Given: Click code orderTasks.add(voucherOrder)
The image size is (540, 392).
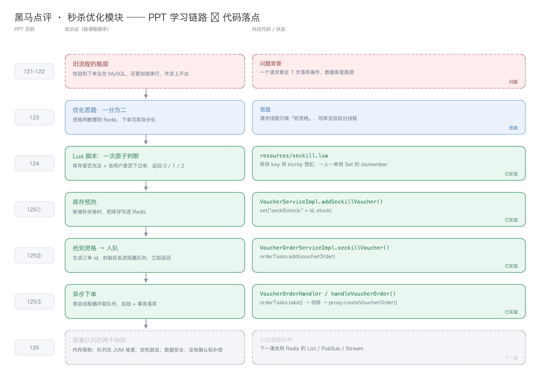Looking at the screenshot, I should point(297,256).
